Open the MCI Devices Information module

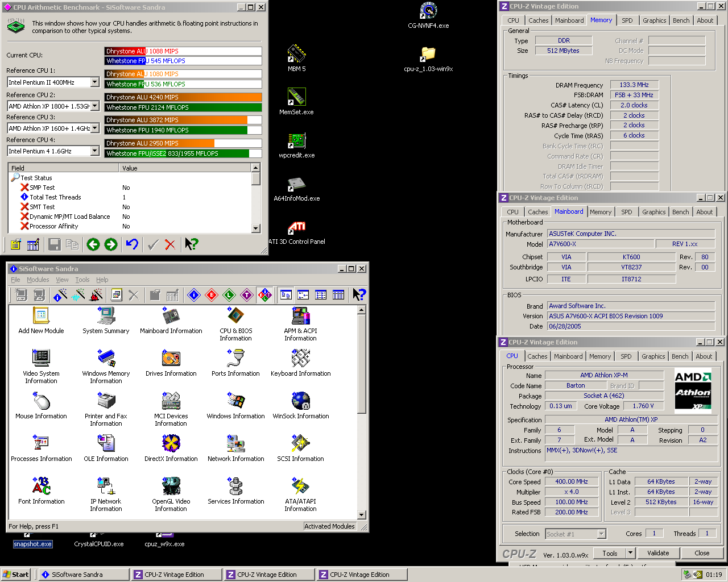tap(171, 409)
